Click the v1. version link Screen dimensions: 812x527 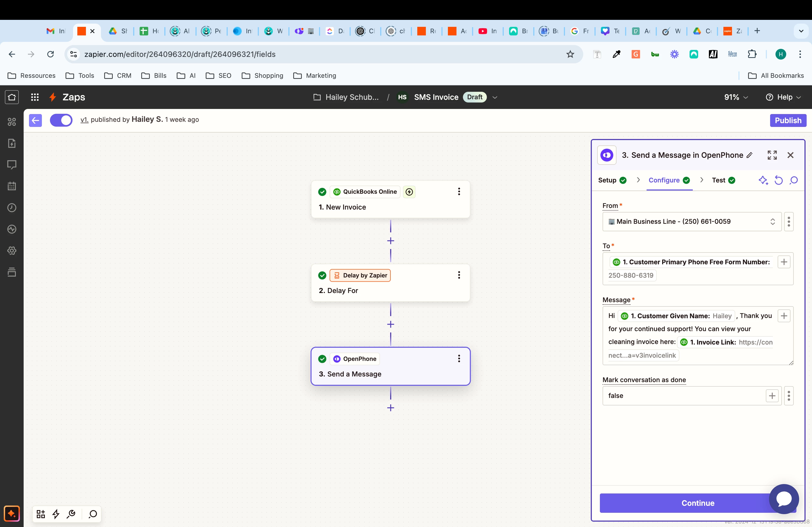point(84,120)
